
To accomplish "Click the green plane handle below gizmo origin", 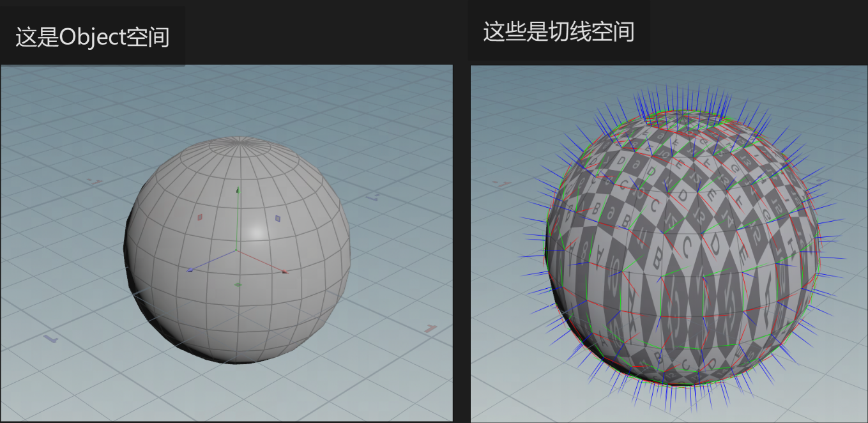I will (x=238, y=284).
